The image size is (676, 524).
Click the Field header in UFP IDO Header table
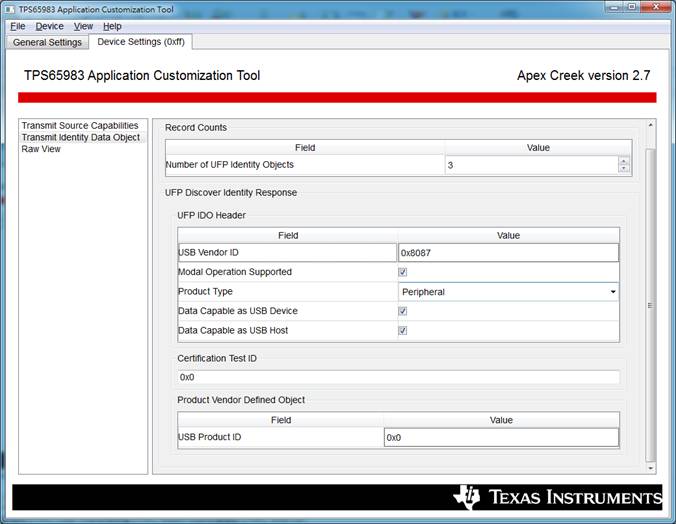288,235
